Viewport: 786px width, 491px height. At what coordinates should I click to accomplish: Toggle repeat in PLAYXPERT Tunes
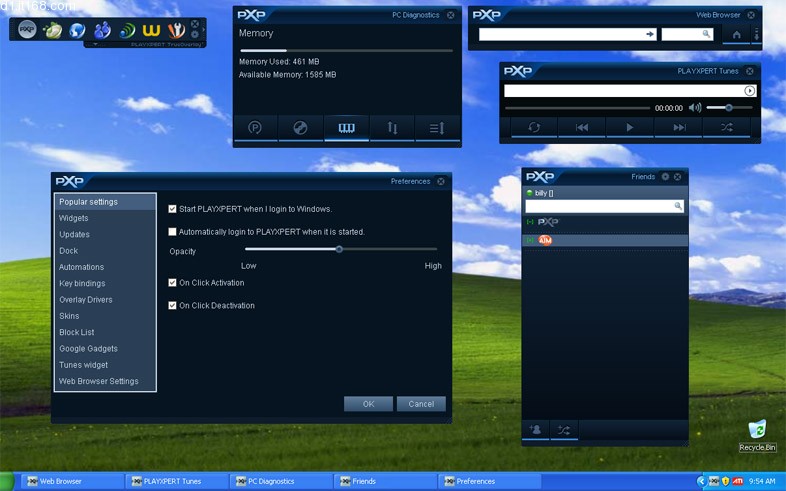[534, 127]
